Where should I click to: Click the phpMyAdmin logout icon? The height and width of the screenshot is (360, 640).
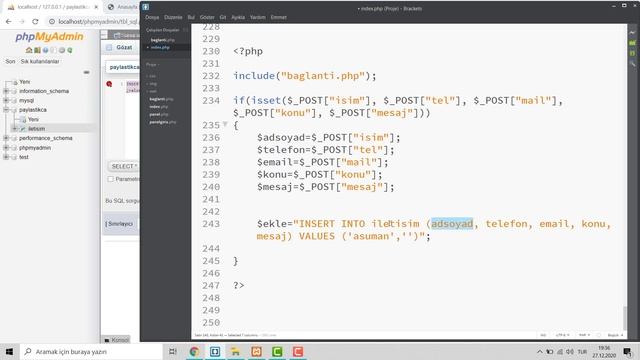click(37, 50)
